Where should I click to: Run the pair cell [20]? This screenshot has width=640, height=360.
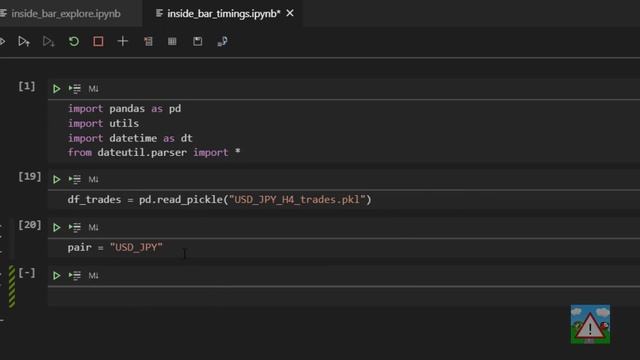[56, 227]
